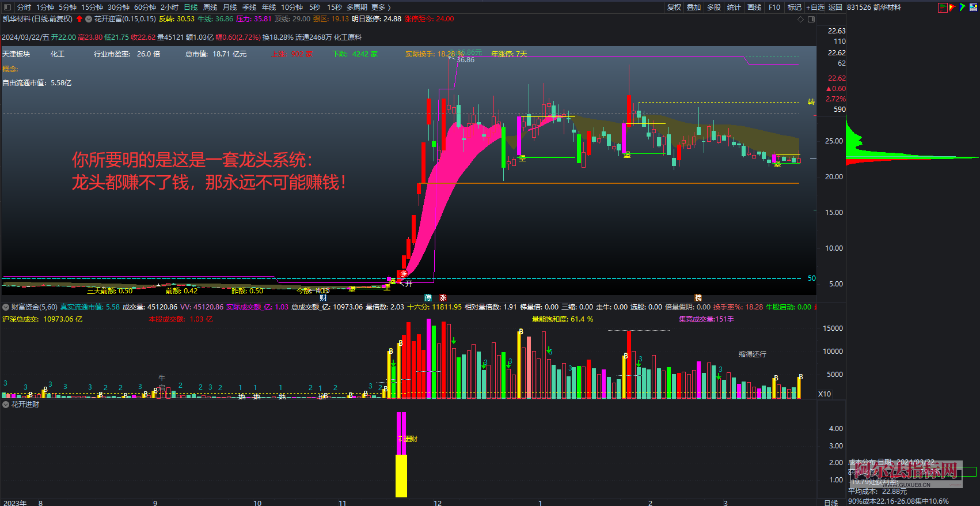The width and height of the screenshot is (980, 506).
Task: Click the 涨 marker below the chart
Action: (443, 297)
